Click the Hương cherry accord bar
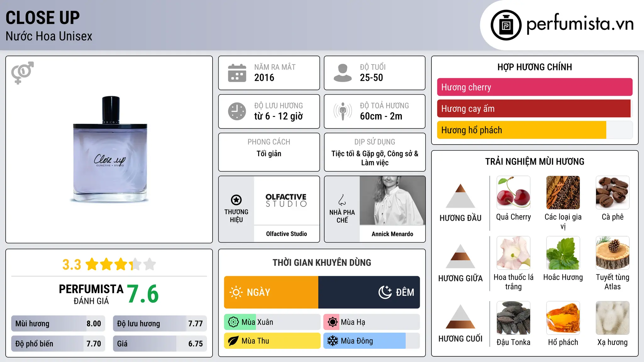The image size is (644, 362). coord(535,87)
